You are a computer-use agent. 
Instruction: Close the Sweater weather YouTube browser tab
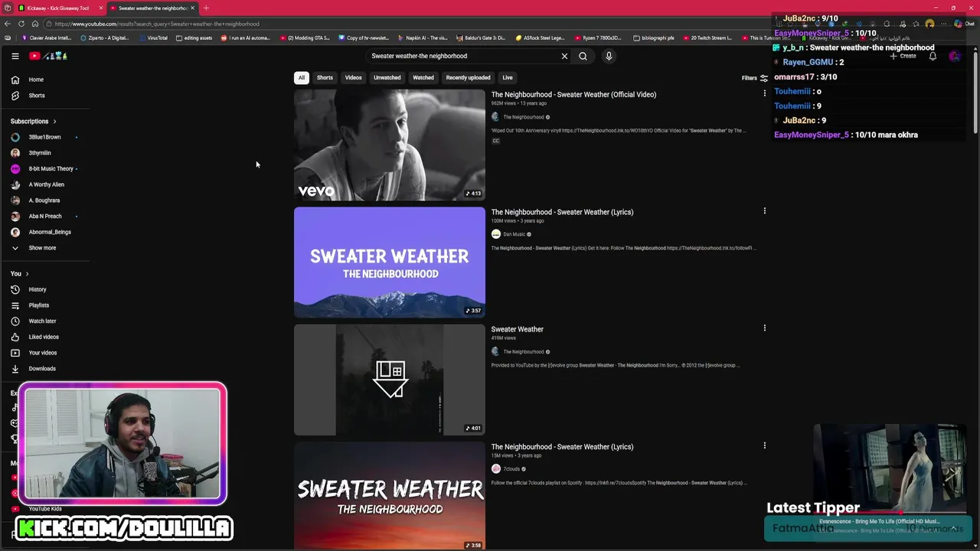click(192, 8)
